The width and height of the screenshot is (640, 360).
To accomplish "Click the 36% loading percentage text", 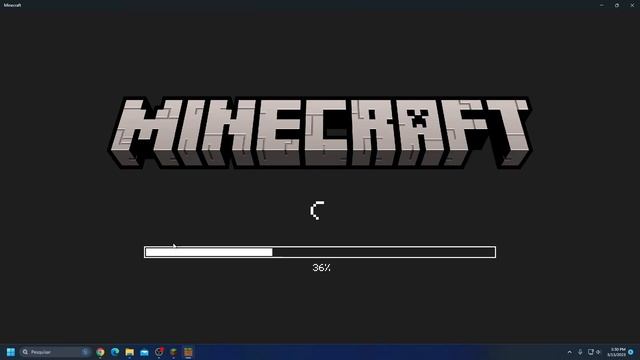I will [x=322, y=268].
